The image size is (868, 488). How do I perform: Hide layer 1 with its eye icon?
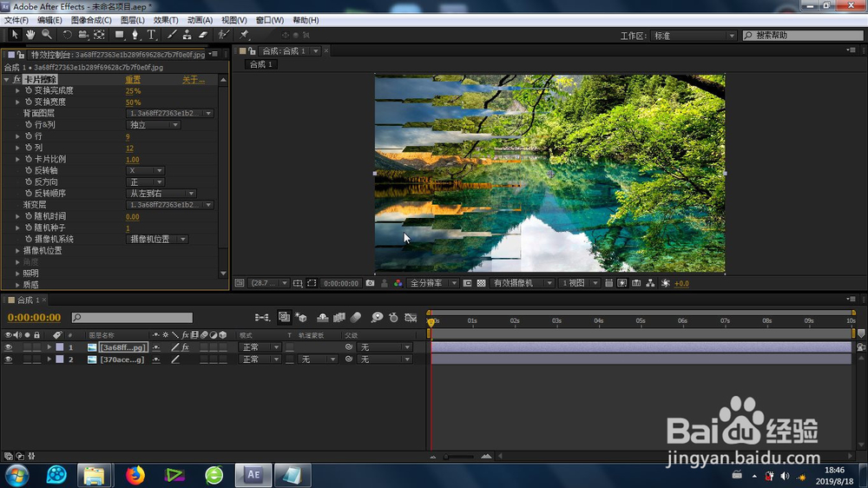click(9, 347)
